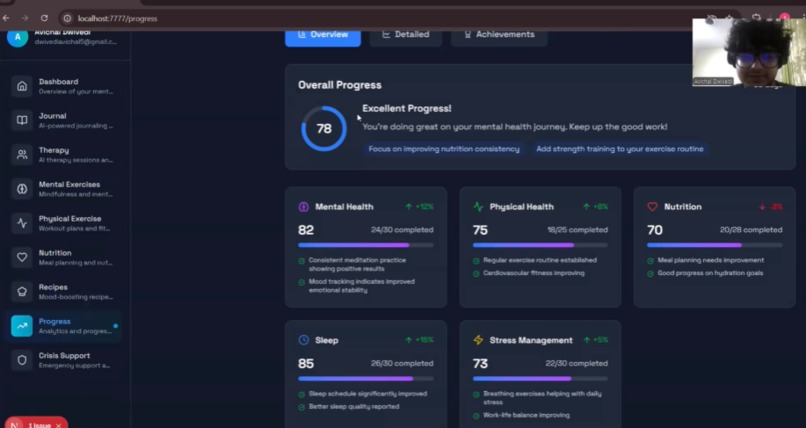This screenshot has width=806, height=428.
Task: Go back with the browser back arrow
Action: point(6,18)
